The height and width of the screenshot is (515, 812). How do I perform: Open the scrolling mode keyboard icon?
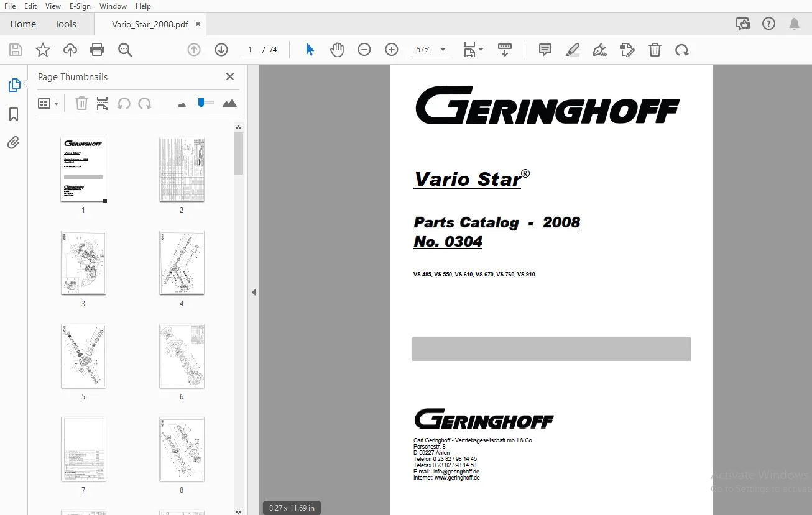(x=505, y=50)
